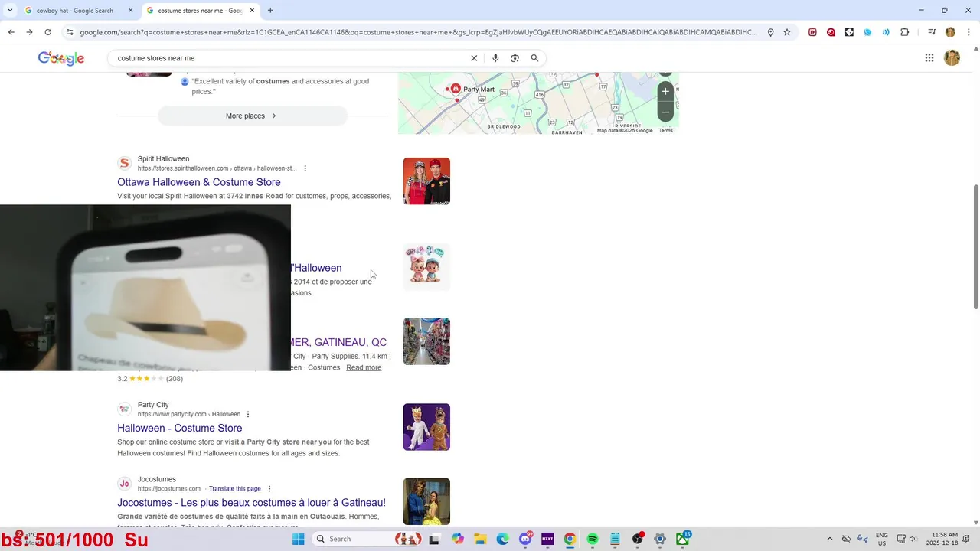Open the Chrome Extensions puzzle menu
This screenshot has height=551, width=980.
click(904, 32)
